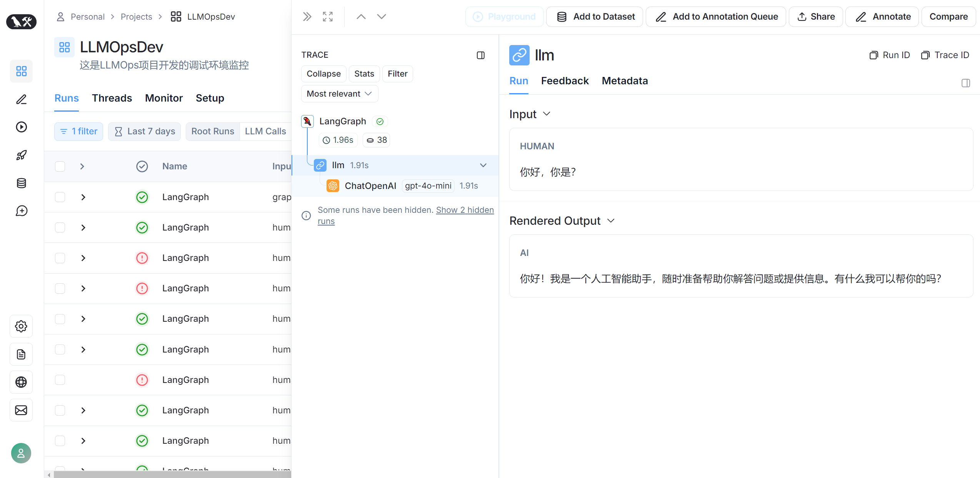Open the Feedback tab
Viewport: 980px width, 478px height.
pyautogui.click(x=565, y=81)
